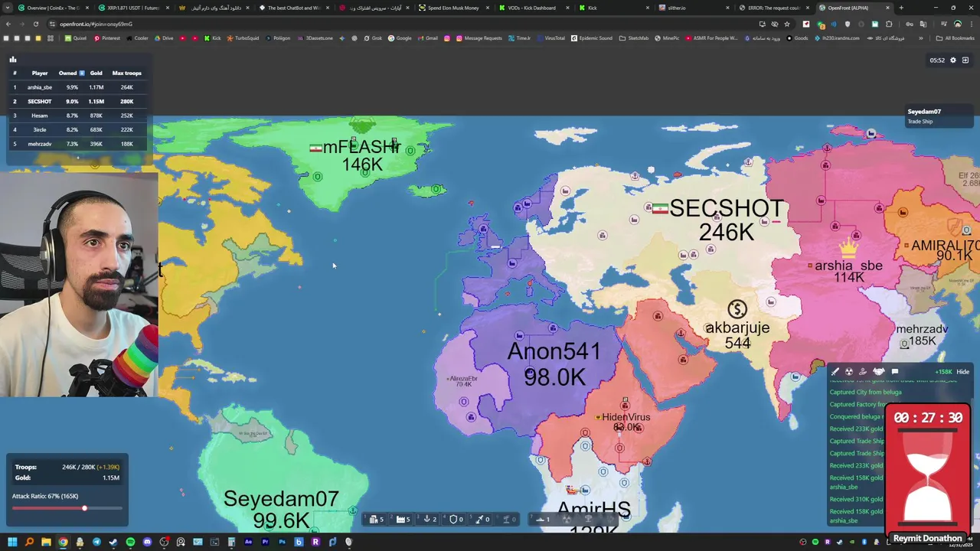Viewport: 980px width, 551px height.
Task: Select the Atom Bomb icon
Action: tap(567, 519)
